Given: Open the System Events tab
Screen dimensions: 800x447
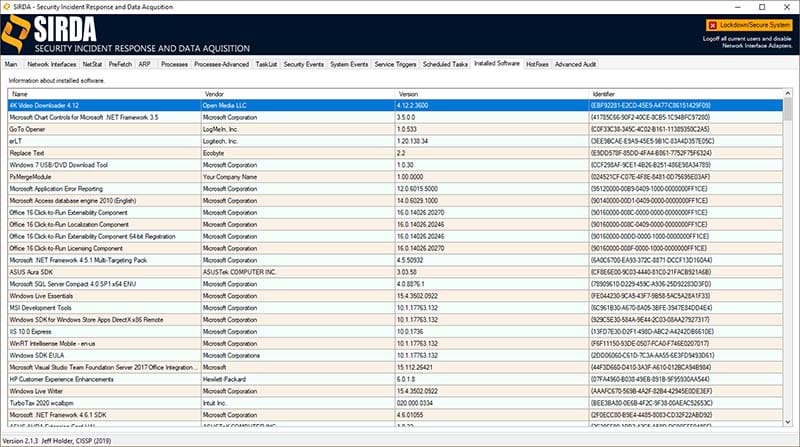Looking at the screenshot, I should (349, 64).
